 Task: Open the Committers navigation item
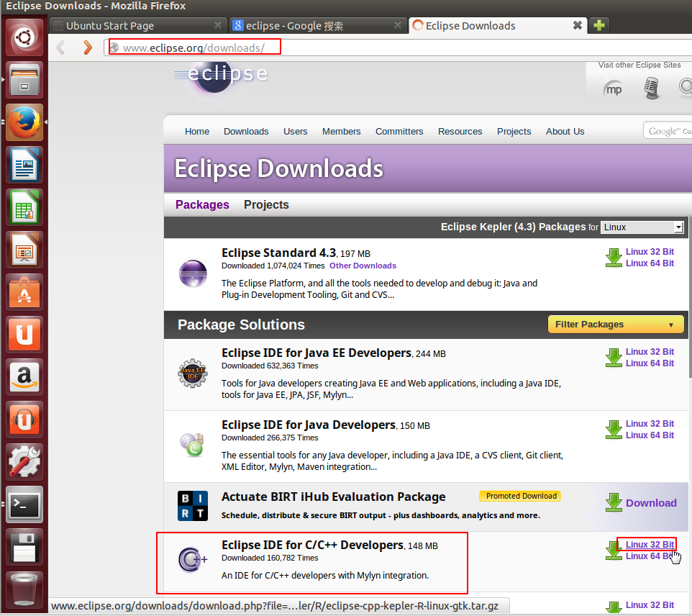399,132
